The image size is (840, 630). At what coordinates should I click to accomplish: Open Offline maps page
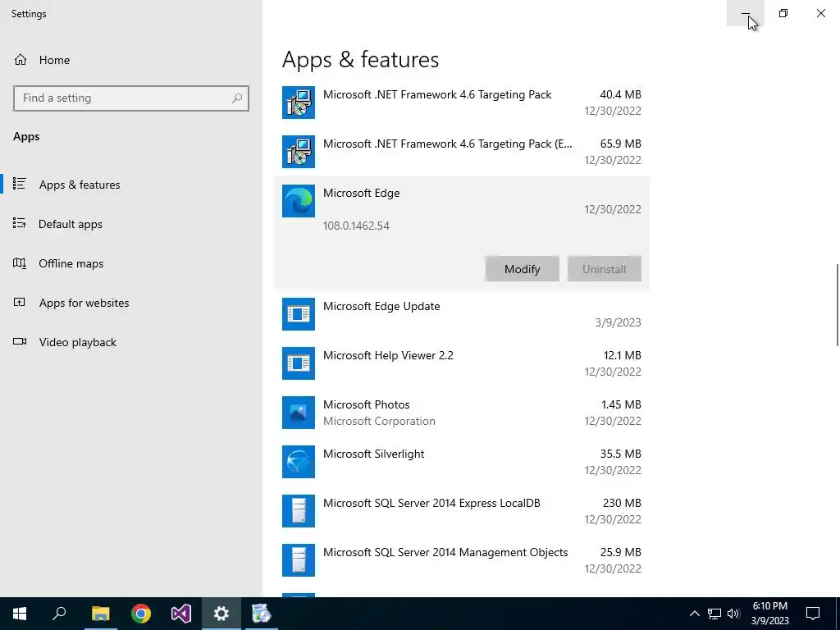(131, 263)
